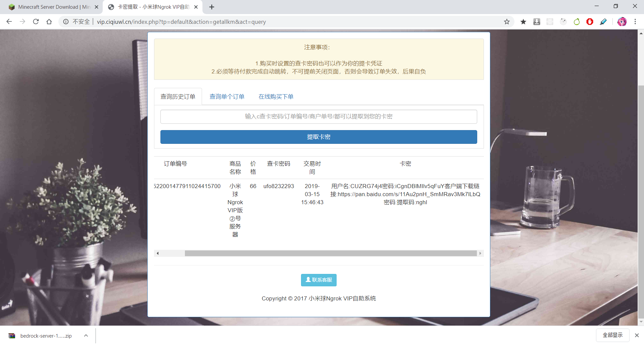This screenshot has height=345, width=644.
Task: Close the downloads bar
Action: pos(637,335)
